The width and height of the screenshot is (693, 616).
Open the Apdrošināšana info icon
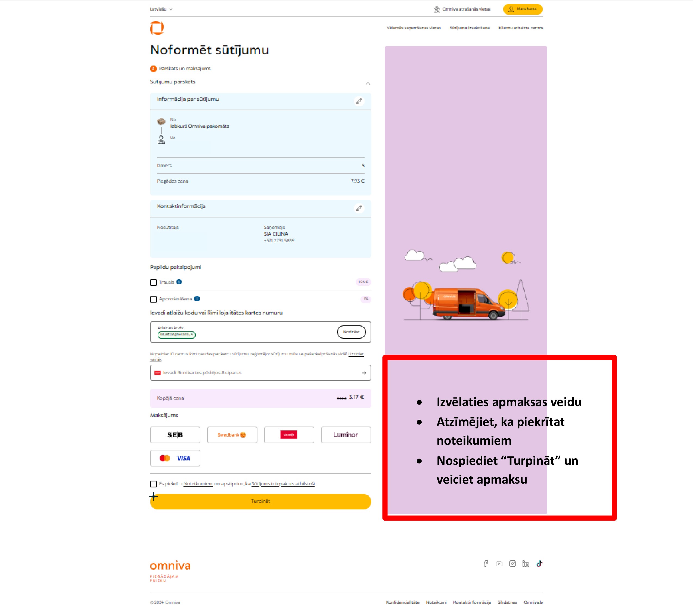tap(197, 299)
